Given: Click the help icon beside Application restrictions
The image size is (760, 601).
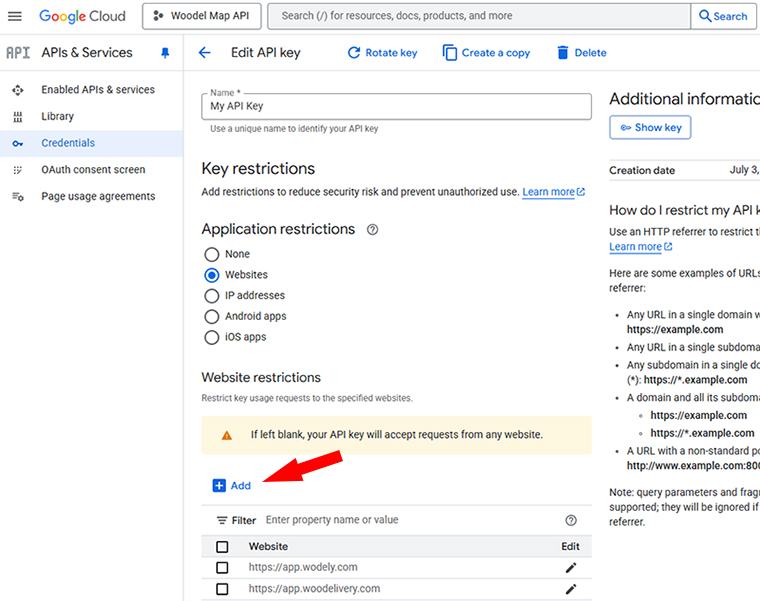Looking at the screenshot, I should pyautogui.click(x=372, y=230).
